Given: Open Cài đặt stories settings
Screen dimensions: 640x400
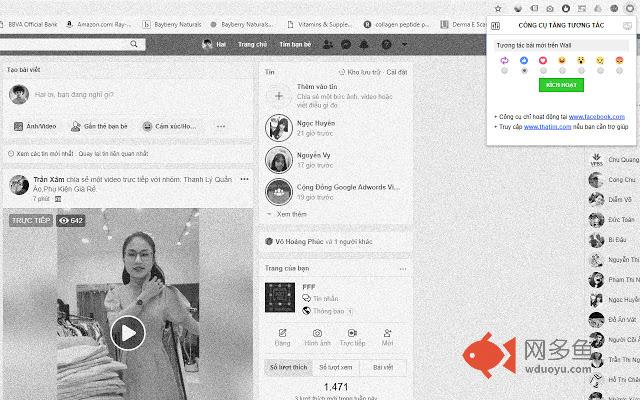Looking at the screenshot, I should [397, 72].
